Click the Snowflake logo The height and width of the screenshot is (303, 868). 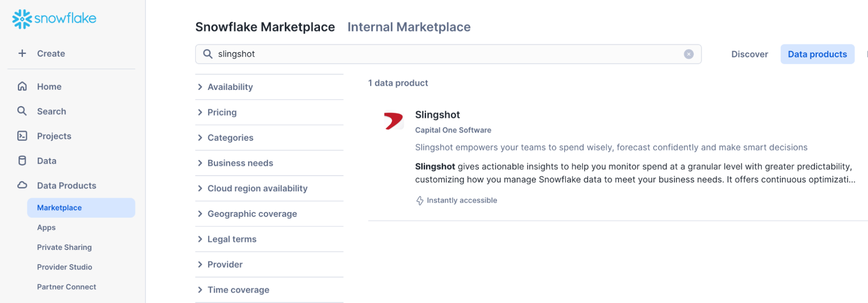point(54,19)
